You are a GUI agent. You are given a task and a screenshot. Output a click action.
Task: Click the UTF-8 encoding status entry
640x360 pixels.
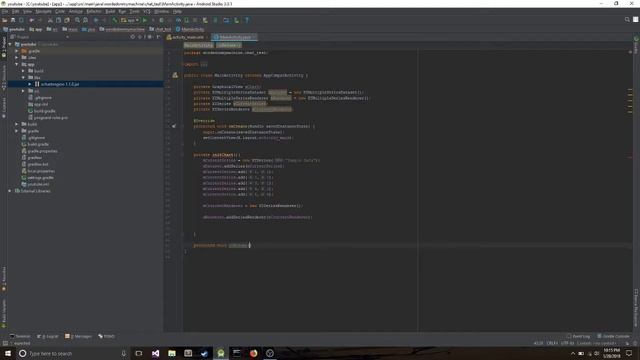(567, 343)
